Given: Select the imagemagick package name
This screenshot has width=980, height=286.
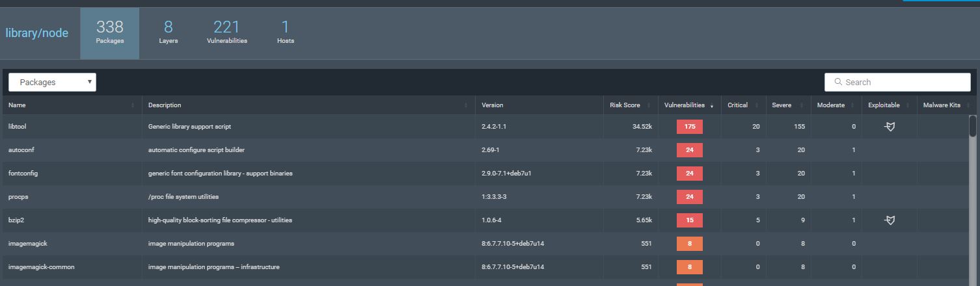Looking at the screenshot, I should pos(28,244).
